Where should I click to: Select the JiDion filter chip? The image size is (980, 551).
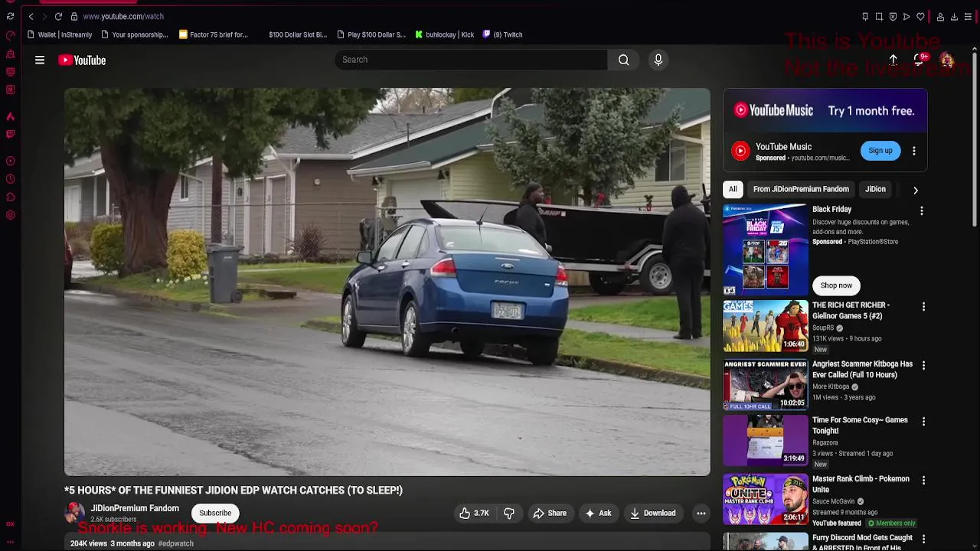(x=875, y=189)
